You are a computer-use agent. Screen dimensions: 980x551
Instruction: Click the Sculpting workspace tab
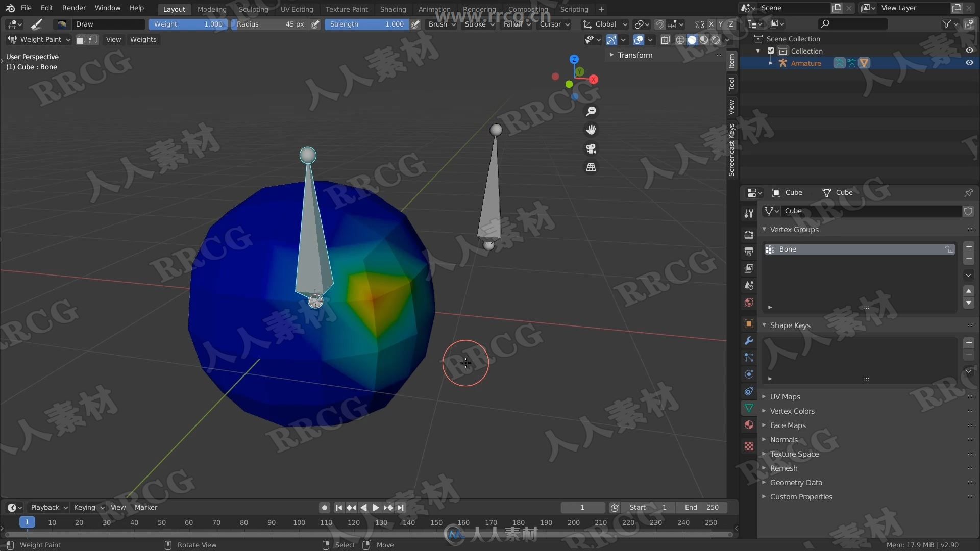(253, 9)
